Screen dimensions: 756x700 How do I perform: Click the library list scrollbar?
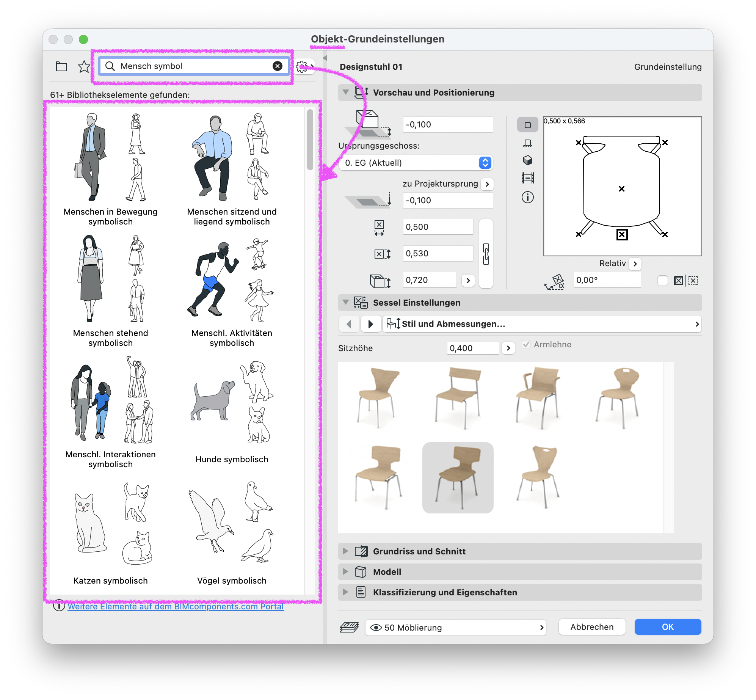(310, 140)
